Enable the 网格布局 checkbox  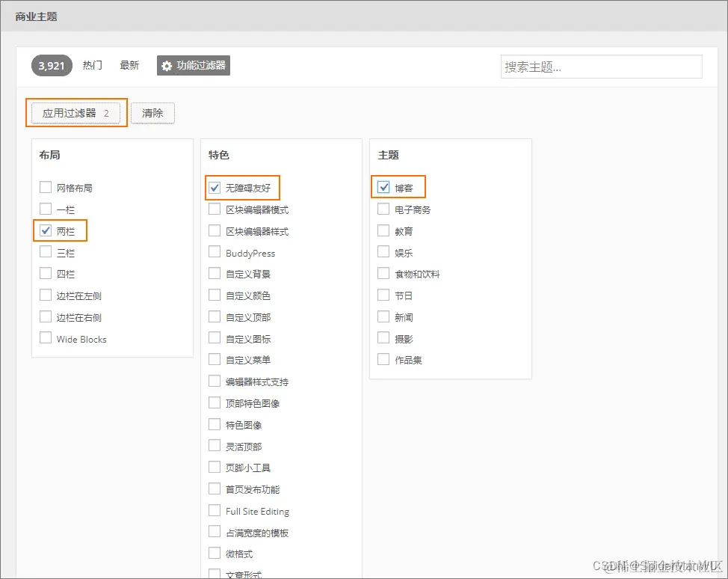point(46,187)
